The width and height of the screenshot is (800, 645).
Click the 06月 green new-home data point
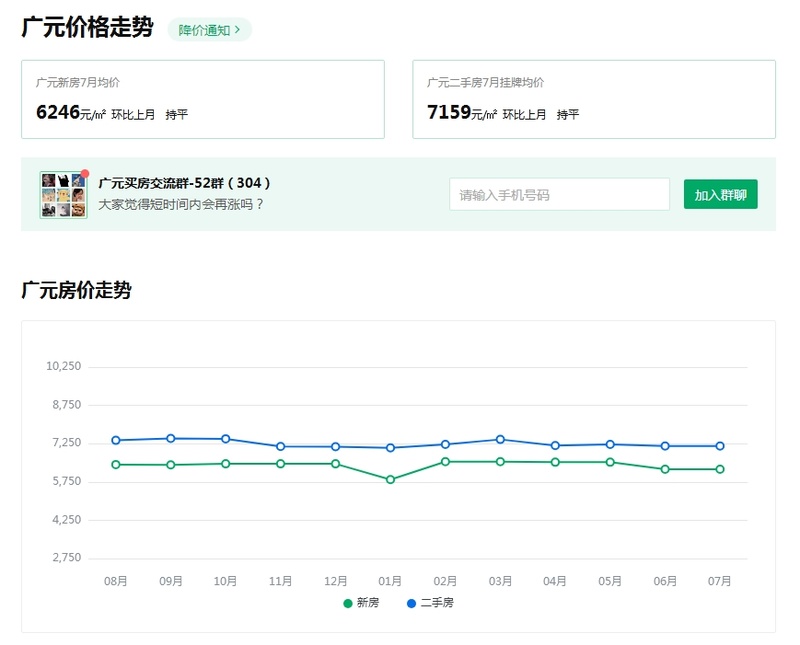[x=665, y=469]
